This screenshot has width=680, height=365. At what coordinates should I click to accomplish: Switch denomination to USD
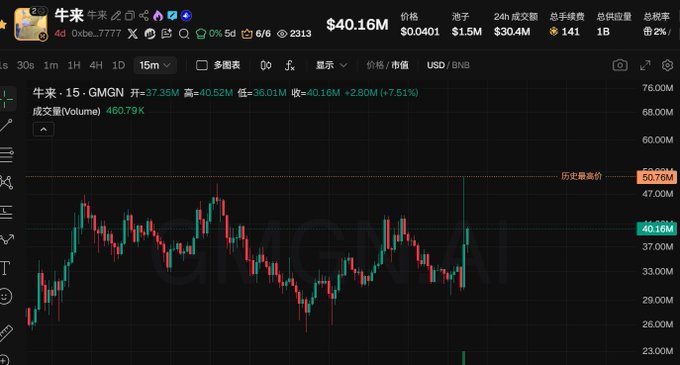(435, 65)
